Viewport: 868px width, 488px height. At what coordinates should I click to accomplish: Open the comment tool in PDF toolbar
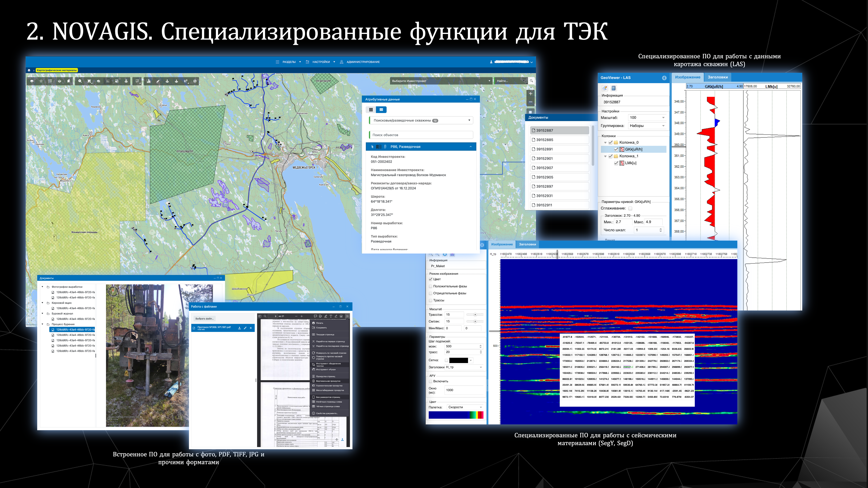315,316
